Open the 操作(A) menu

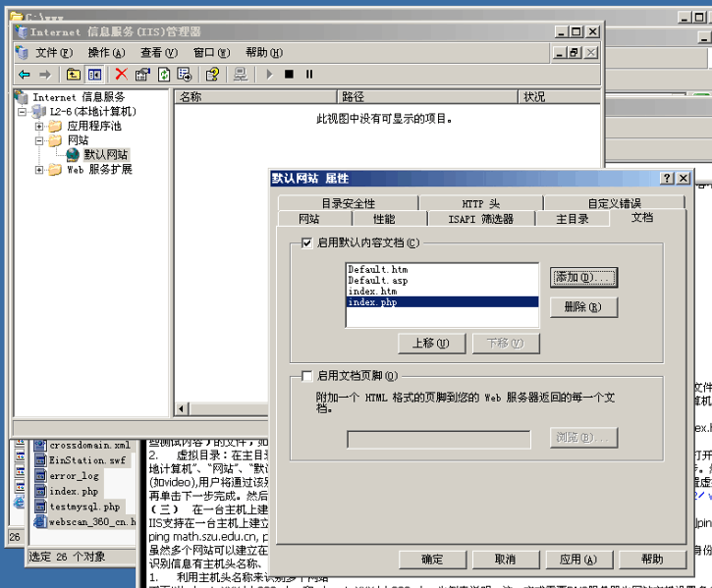(x=106, y=52)
